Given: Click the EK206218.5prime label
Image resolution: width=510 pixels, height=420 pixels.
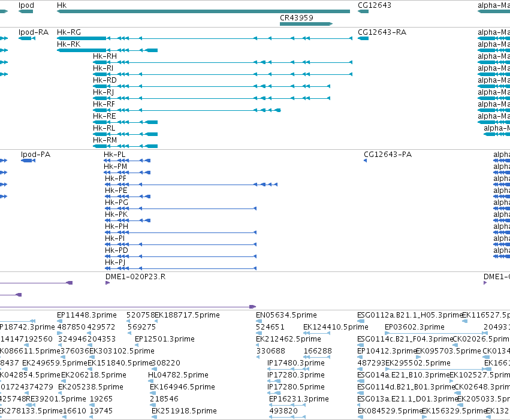Looking at the screenshot, I should tap(93, 375).
